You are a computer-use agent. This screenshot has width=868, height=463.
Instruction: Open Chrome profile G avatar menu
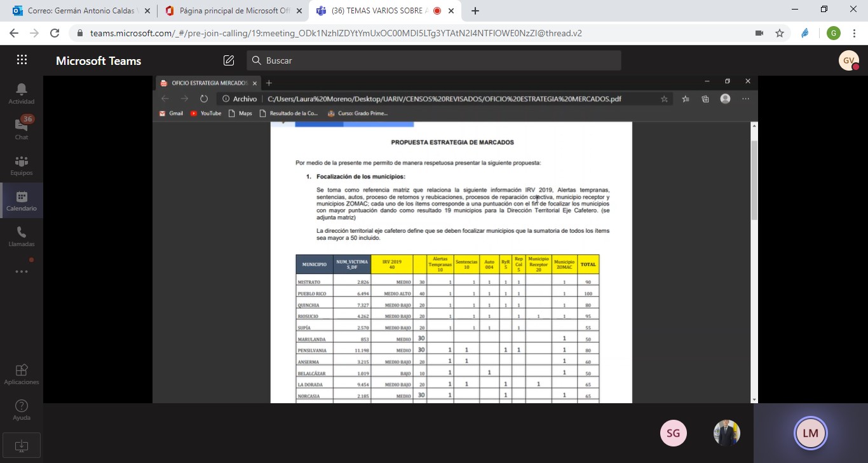point(833,33)
